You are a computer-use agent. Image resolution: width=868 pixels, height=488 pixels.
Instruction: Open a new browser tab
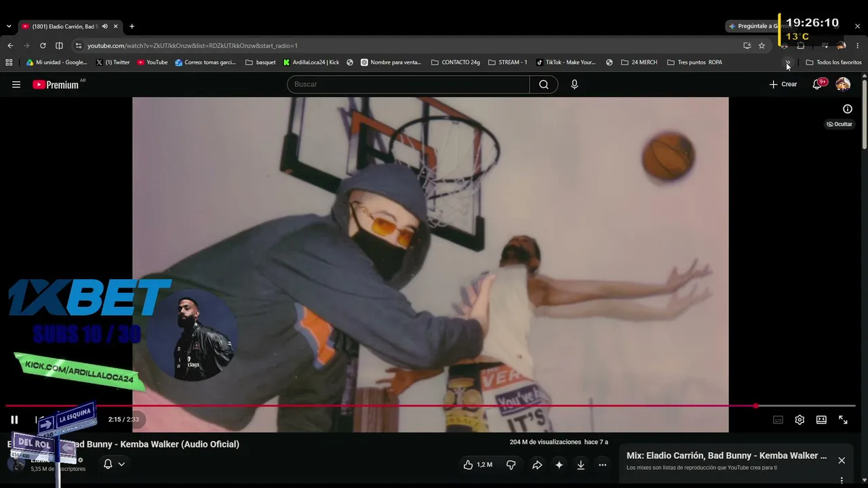point(132,26)
